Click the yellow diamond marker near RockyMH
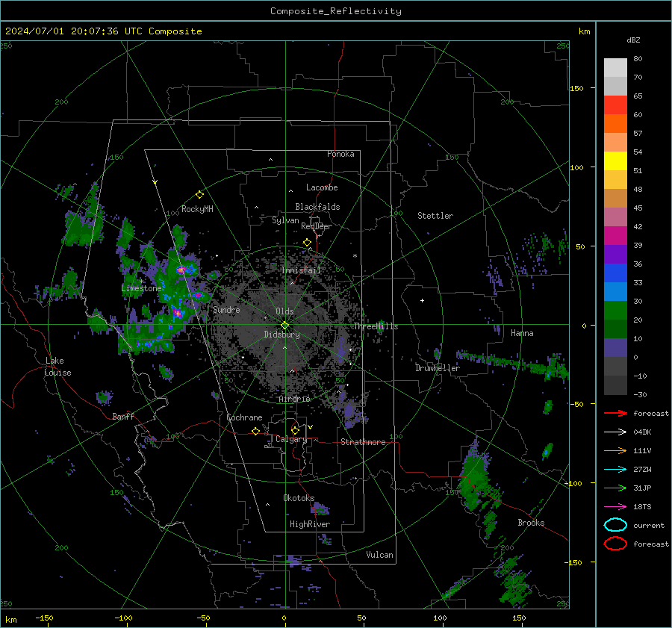This screenshot has height=628, width=672. pyautogui.click(x=199, y=195)
